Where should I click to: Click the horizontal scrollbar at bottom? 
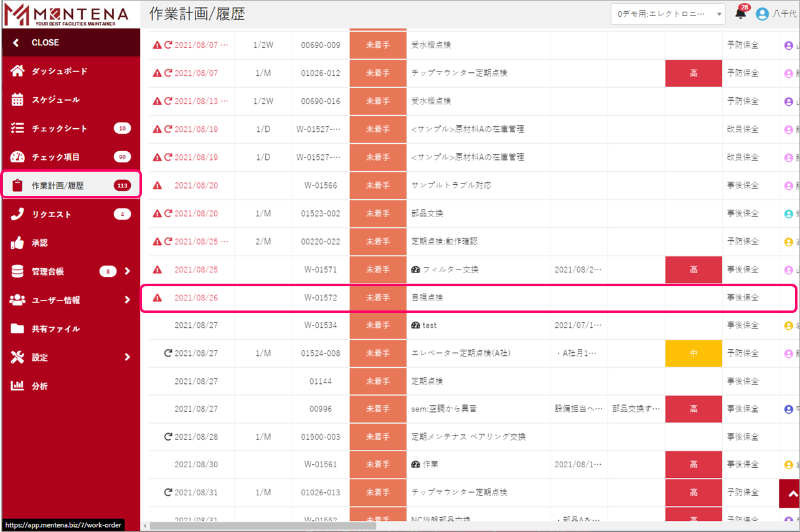coord(263,526)
